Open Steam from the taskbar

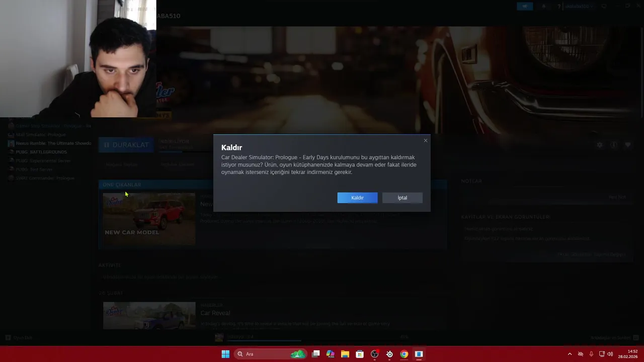pyautogui.click(x=389, y=354)
